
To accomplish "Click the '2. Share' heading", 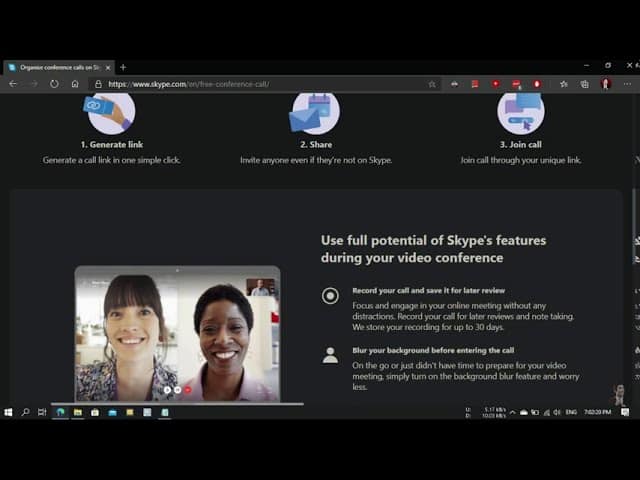I will [x=316, y=144].
